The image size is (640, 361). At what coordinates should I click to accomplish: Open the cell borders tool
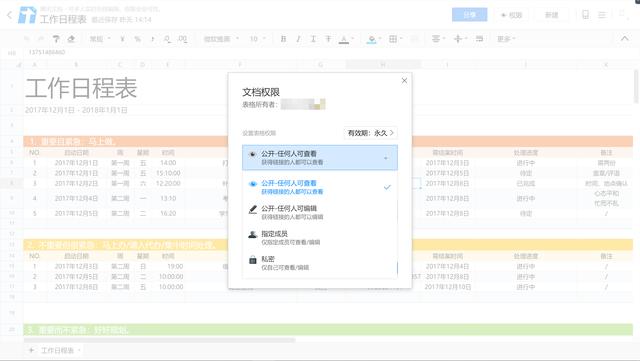coord(395,39)
